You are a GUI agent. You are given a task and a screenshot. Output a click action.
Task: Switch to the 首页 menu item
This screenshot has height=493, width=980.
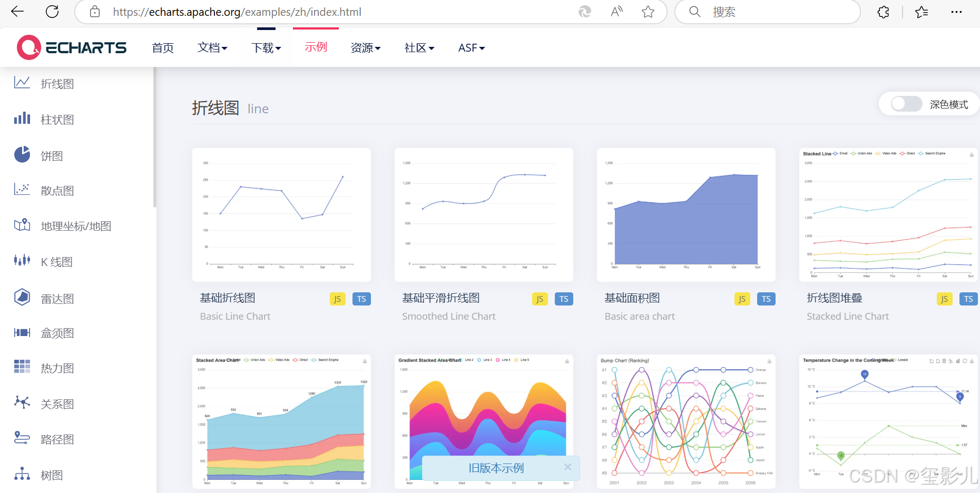tap(162, 47)
